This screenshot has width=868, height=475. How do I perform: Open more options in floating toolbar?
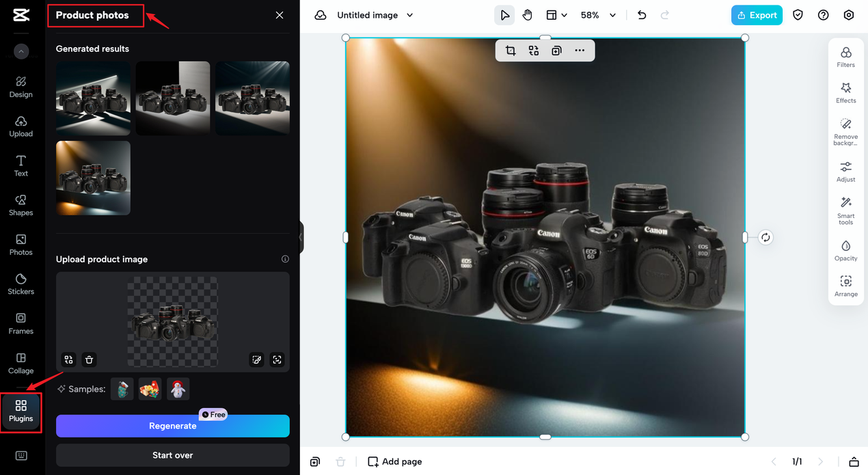click(x=580, y=51)
